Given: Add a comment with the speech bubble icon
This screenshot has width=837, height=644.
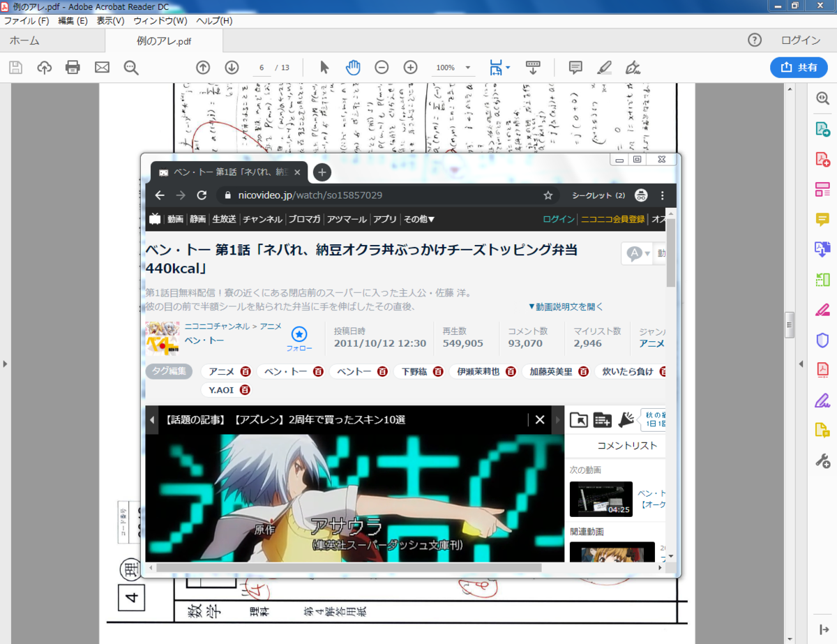Looking at the screenshot, I should click(x=575, y=68).
